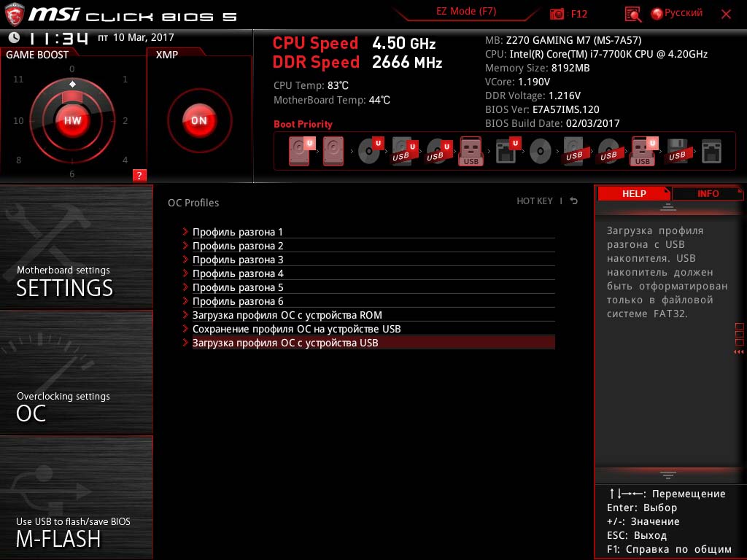Click the "OC Profiles" heading
The height and width of the screenshot is (560, 747).
tap(193, 203)
